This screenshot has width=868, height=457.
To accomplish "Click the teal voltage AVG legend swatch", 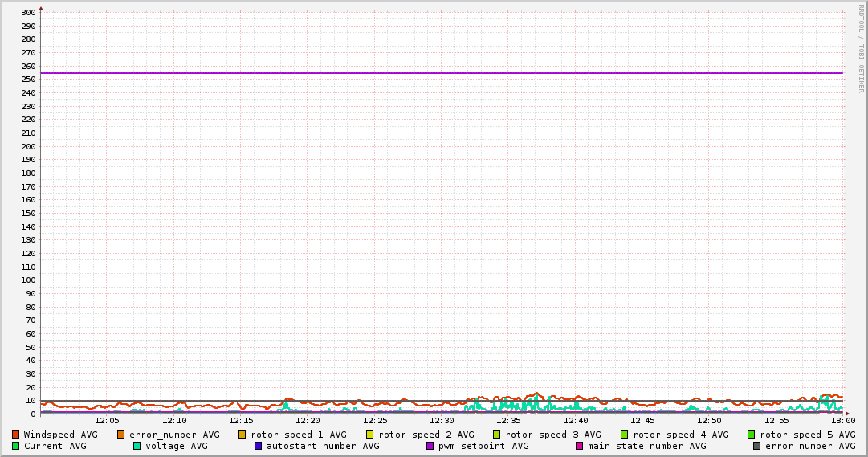I will (x=137, y=446).
